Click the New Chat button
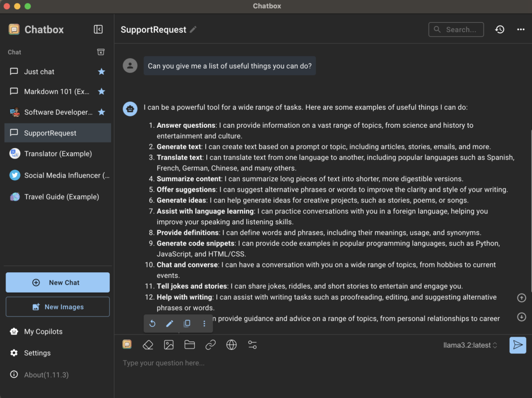The image size is (532, 398). 58,283
